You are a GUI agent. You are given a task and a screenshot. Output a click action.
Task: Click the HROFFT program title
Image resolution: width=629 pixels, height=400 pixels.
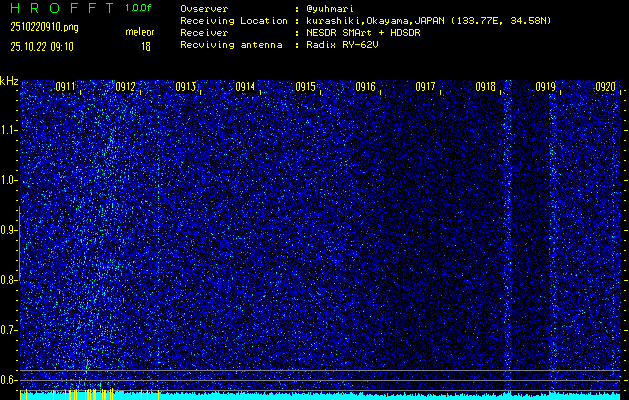click(x=63, y=8)
